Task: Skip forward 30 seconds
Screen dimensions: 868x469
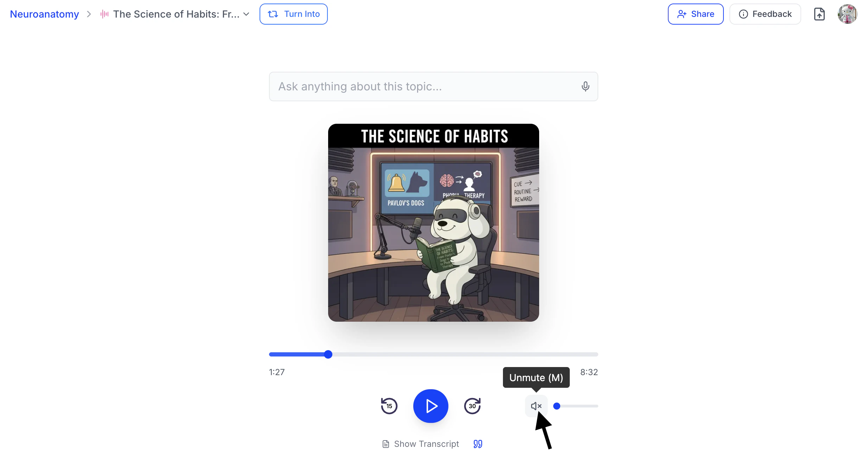Action: pyautogui.click(x=472, y=406)
